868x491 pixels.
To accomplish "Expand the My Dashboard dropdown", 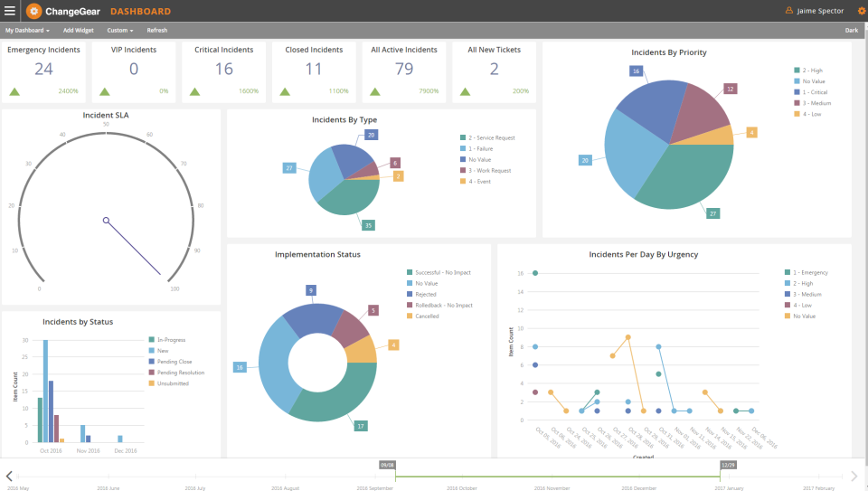I will pyautogui.click(x=27, y=30).
